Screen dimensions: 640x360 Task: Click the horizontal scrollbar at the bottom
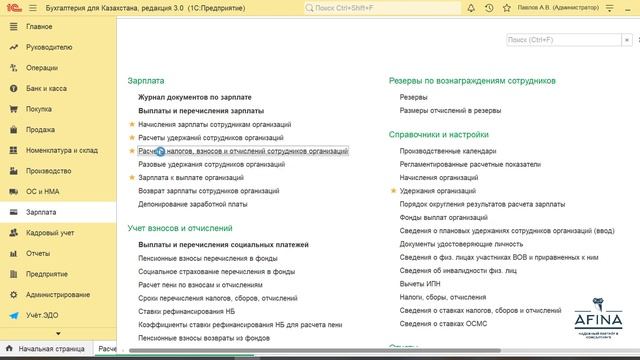(315, 350)
